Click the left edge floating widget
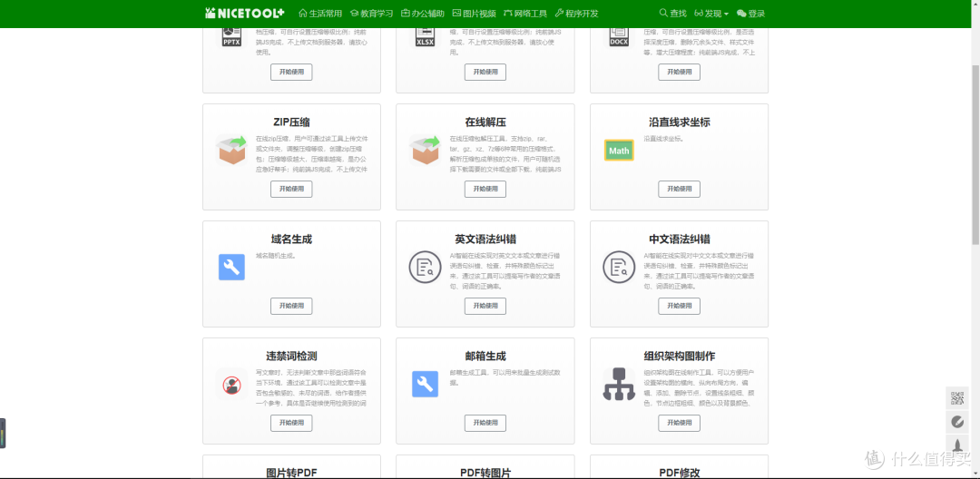This screenshot has width=980, height=479. 3,433
